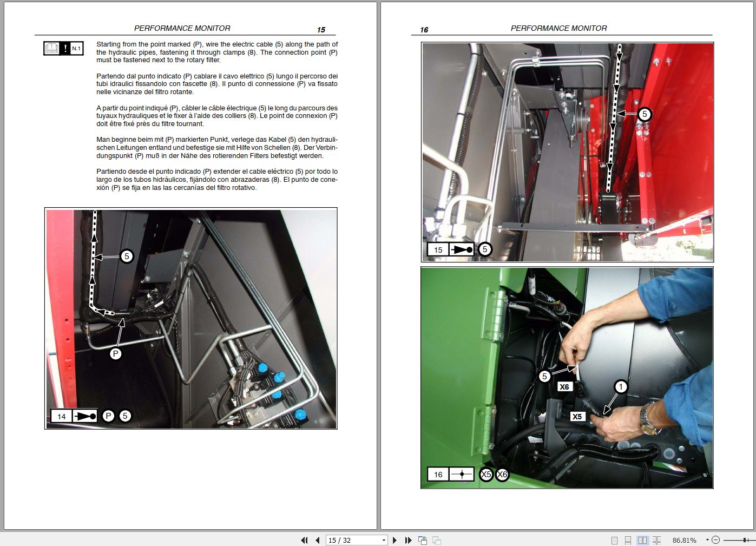The height and width of the screenshot is (546, 756).
Task: Click the zoom percentage value 86.81%
Action: tap(685, 540)
